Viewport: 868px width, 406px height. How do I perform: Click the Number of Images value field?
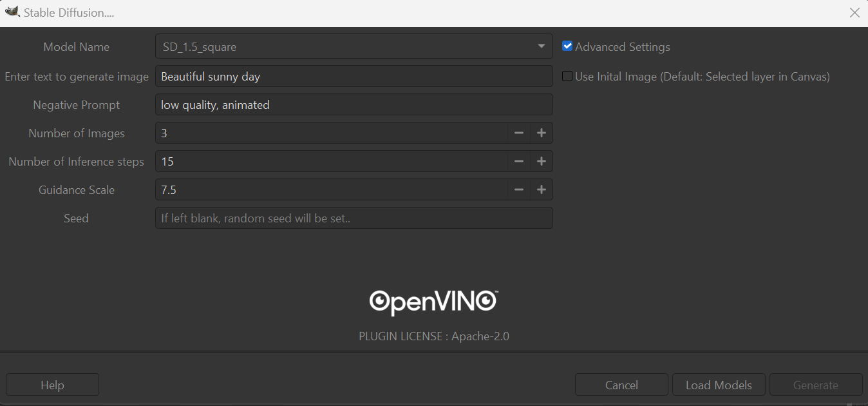coord(332,133)
